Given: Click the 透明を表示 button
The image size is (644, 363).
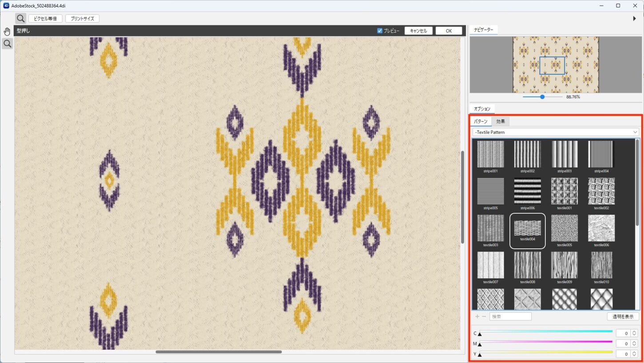Looking at the screenshot, I should point(623,317).
